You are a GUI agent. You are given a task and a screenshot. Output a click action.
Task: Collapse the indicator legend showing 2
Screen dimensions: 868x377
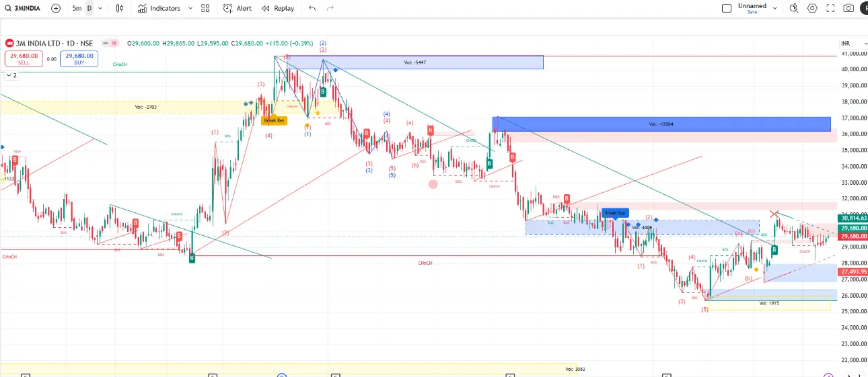pos(10,75)
